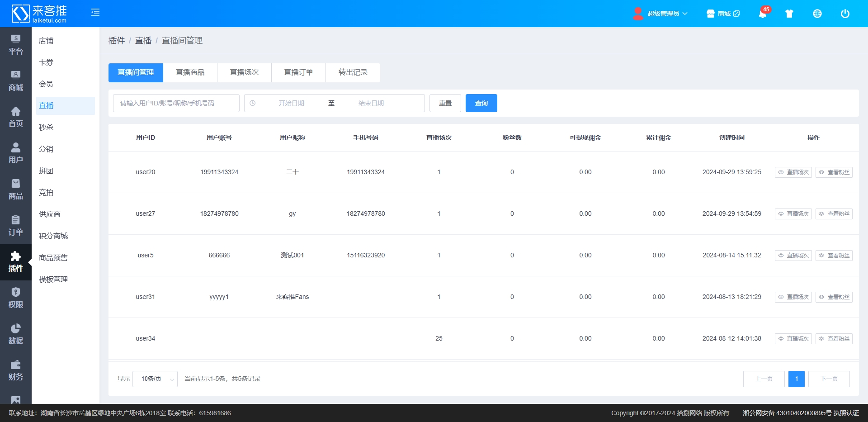Open the 平台 platform sidebar icon
The image size is (868, 422).
point(16,45)
